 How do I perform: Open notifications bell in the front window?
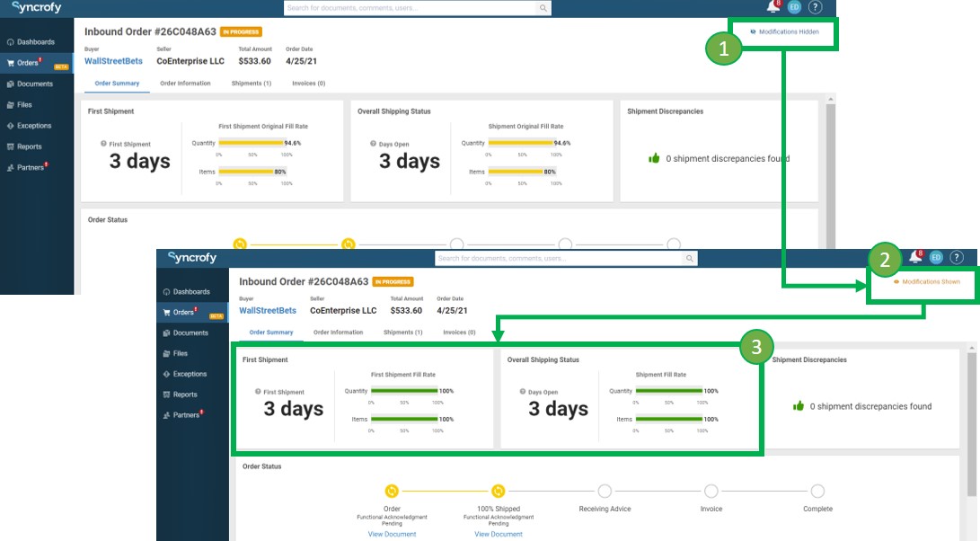pos(915,257)
